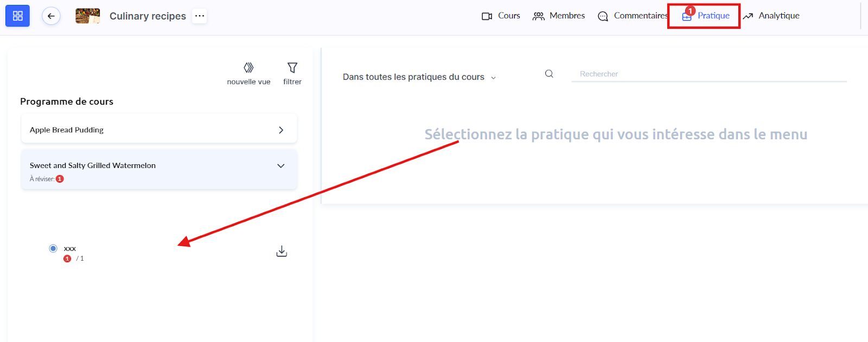Click the search magnifier icon

click(549, 74)
